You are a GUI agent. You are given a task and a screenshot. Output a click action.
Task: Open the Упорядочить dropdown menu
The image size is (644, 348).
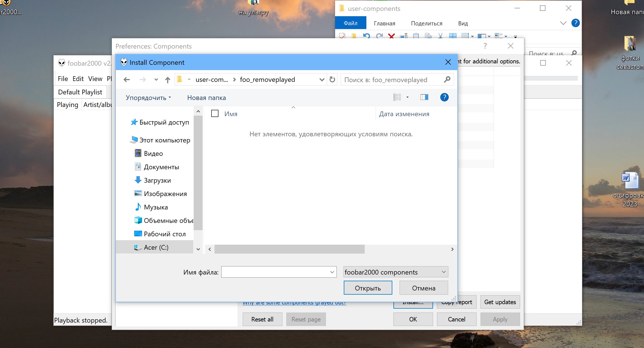[x=148, y=98]
